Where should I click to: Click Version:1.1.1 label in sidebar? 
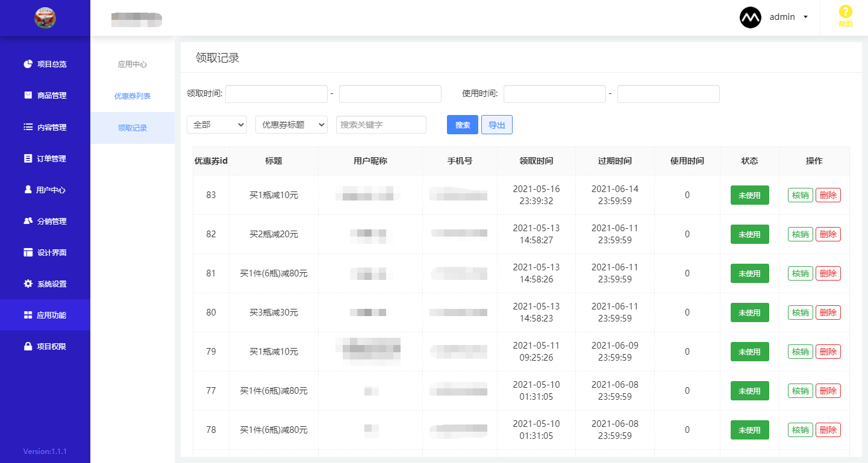pos(45,451)
